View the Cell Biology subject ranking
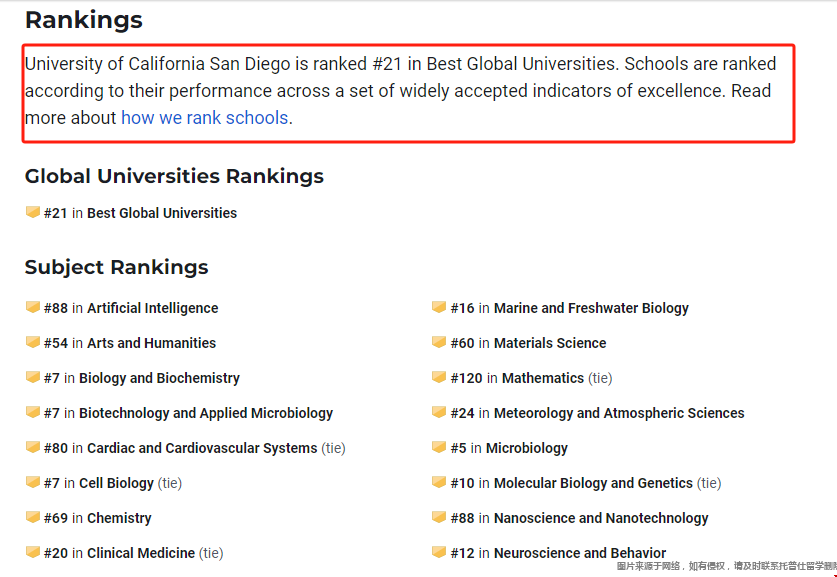 click(116, 483)
